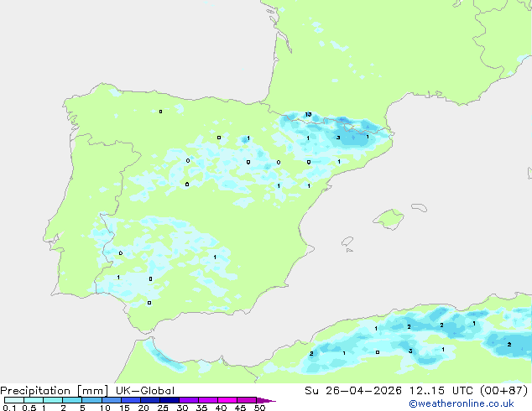Click the '50' legend label
Viewport: 532px width, 411px height.
(x=259, y=408)
